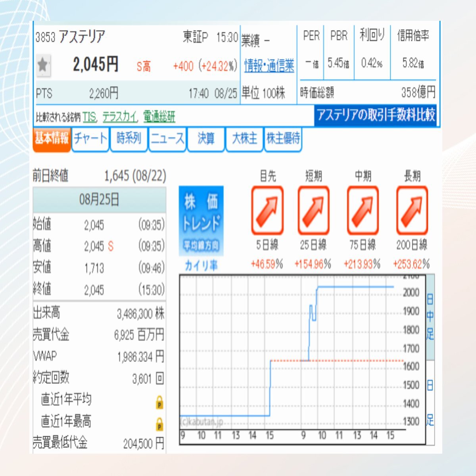Screen dimensions: 476x476
Task: Click the lock icon for 直近1年最高
Action: tap(159, 424)
